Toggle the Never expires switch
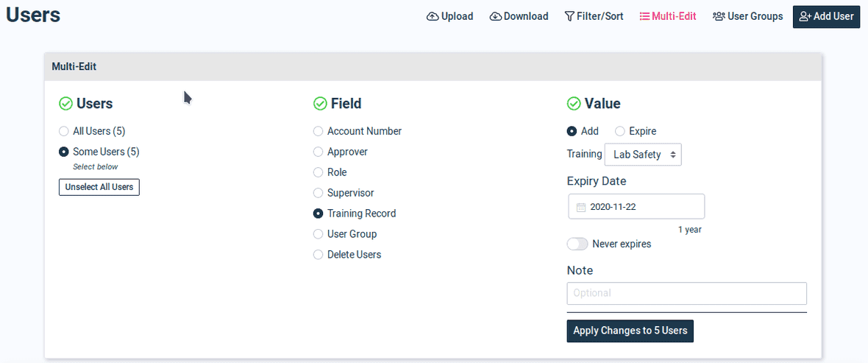Screen dimensions: 868x363 577,244
